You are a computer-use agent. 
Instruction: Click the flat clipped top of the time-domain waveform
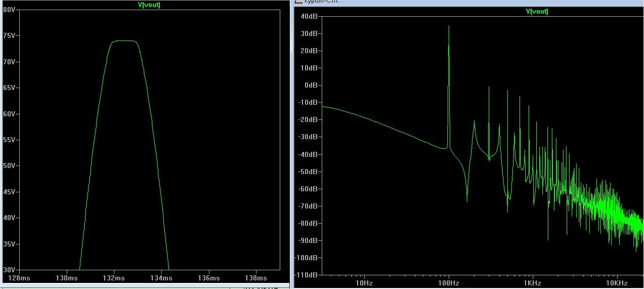click(124, 41)
